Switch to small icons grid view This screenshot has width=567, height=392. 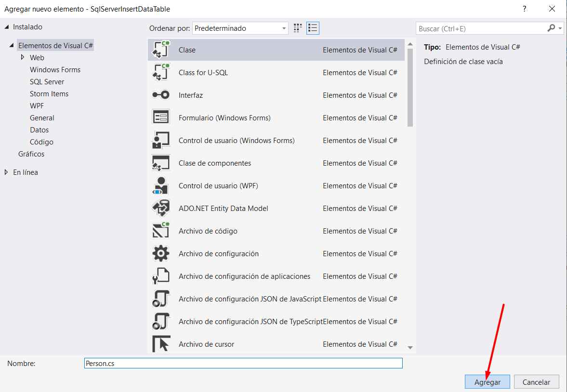point(298,28)
